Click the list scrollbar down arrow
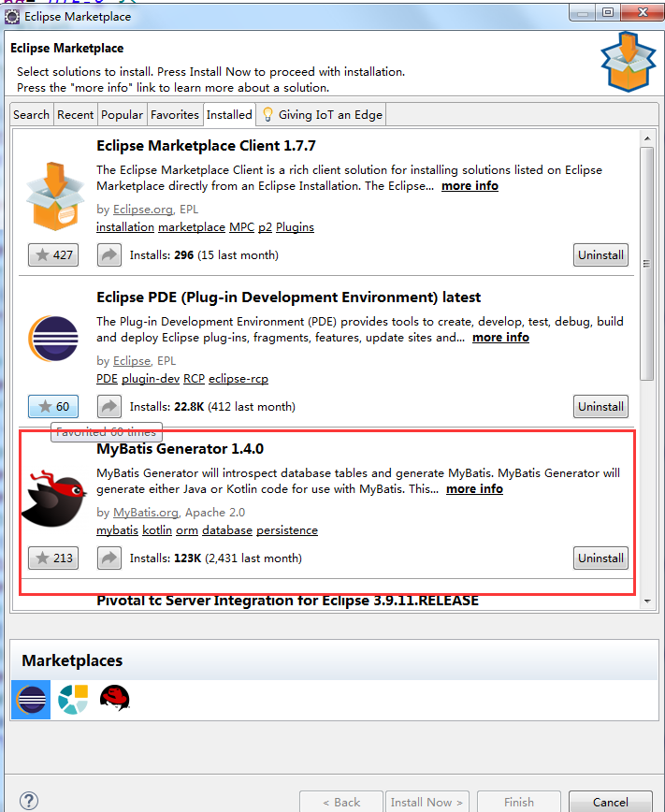The height and width of the screenshot is (812, 665). point(647,601)
